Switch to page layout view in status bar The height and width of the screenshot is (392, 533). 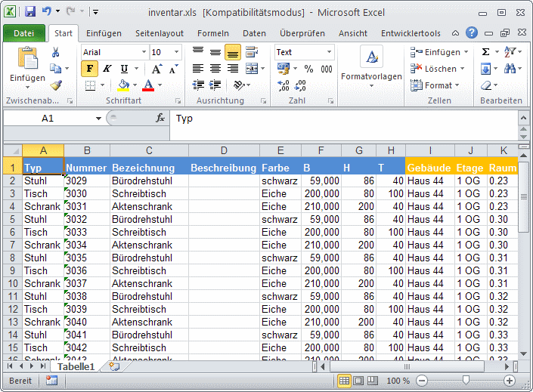360,381
